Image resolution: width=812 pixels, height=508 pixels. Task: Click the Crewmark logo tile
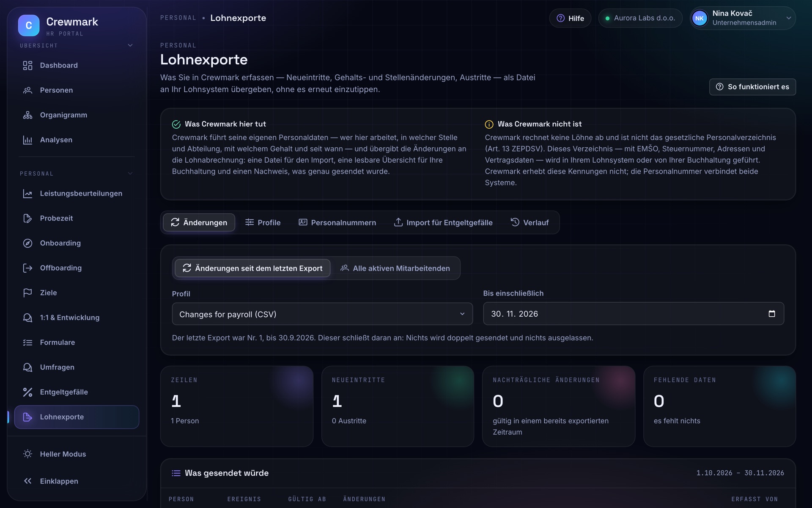tap(29, 25)
